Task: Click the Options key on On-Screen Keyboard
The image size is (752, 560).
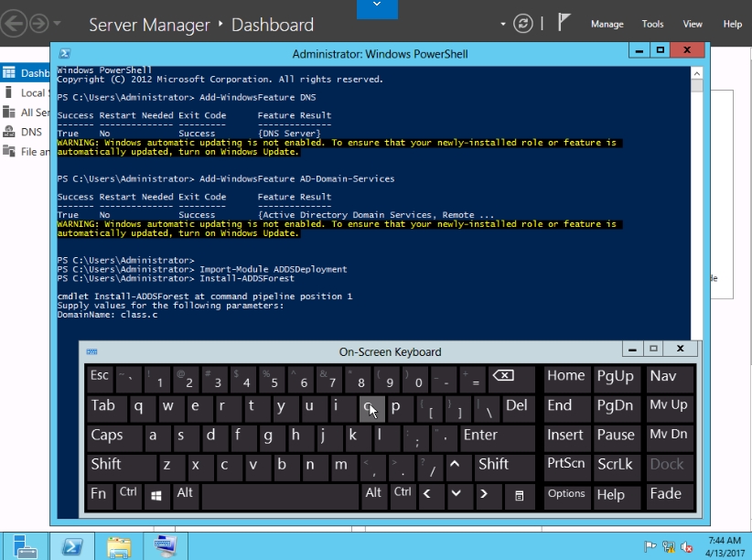Action: coord(566,494)
